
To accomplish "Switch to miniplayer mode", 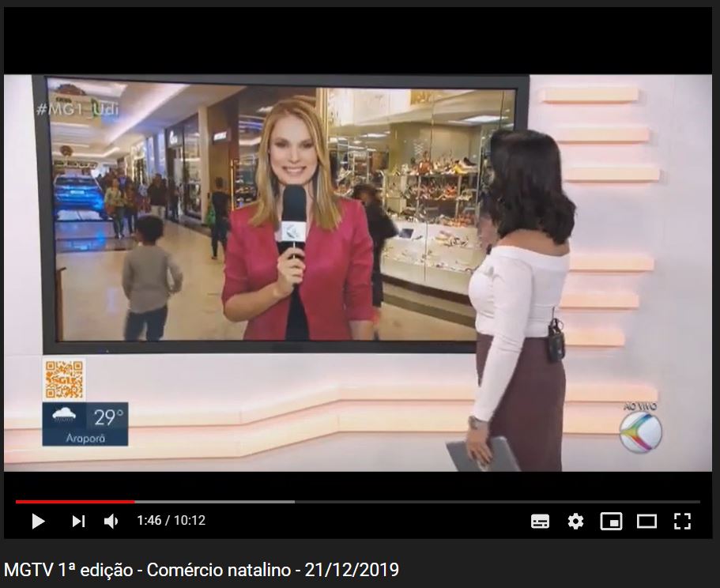I will click(x=611, y=521).
